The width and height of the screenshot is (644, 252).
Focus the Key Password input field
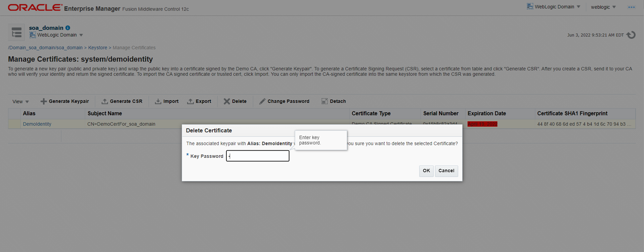(258, 156)
